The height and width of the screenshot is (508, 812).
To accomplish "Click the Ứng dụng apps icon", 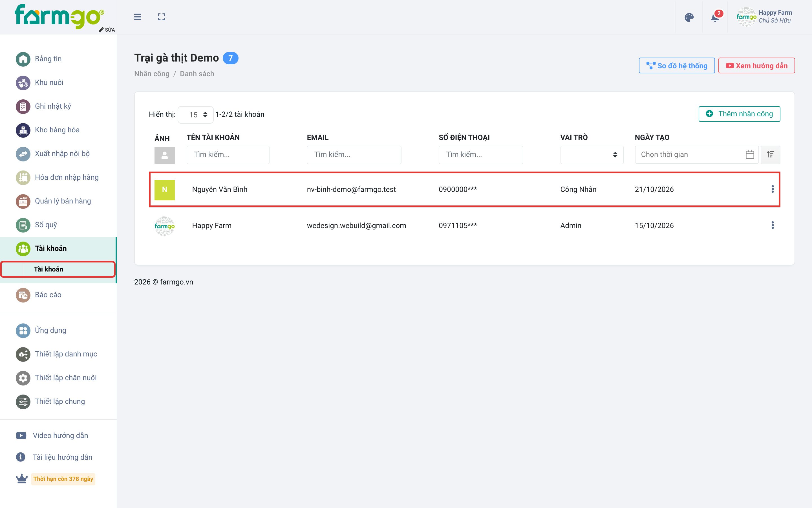I will [x=23, y=330].
